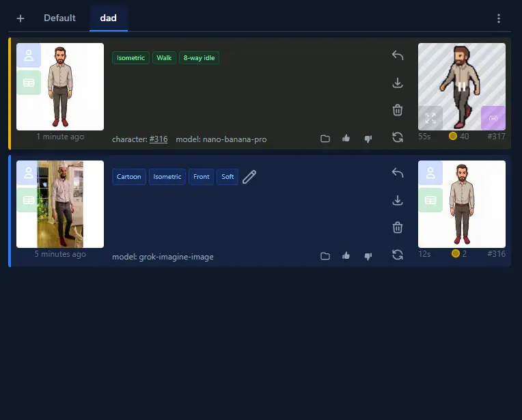Delete the nano-banana-pro generation

(398, 110)
